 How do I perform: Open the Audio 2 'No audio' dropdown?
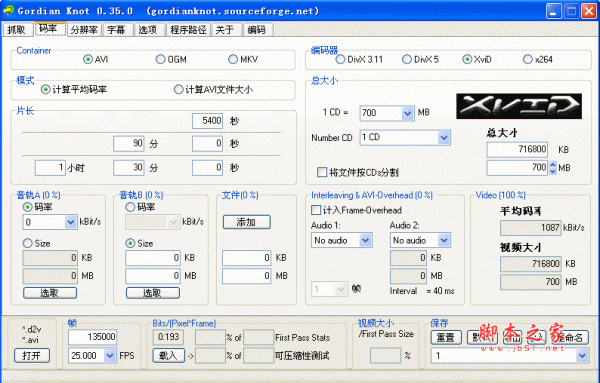pos(444,240)
